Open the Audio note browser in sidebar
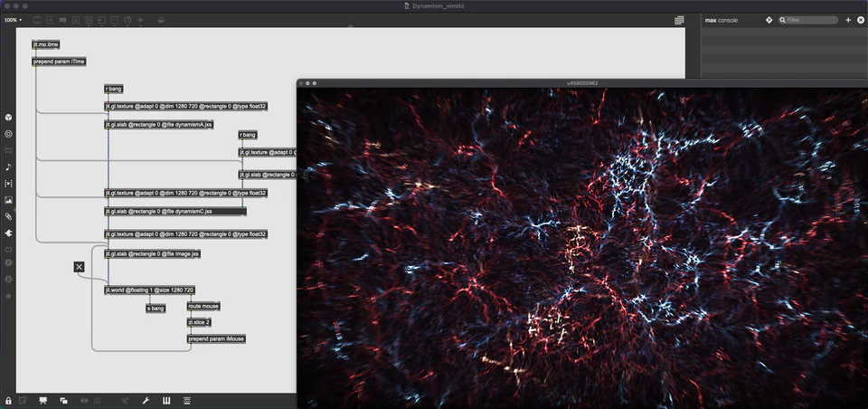868x409 pixels. pyautogui.click(x=8, y=166)
